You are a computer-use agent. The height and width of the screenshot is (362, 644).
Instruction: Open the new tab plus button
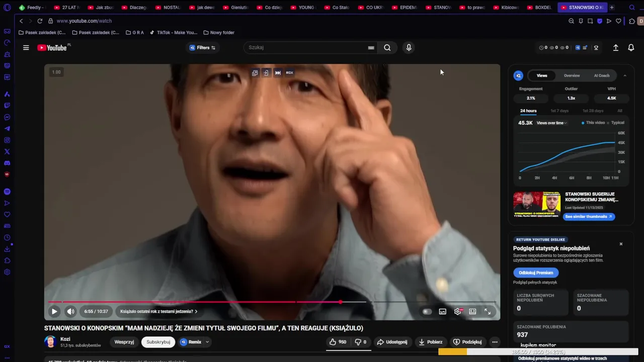612,8
